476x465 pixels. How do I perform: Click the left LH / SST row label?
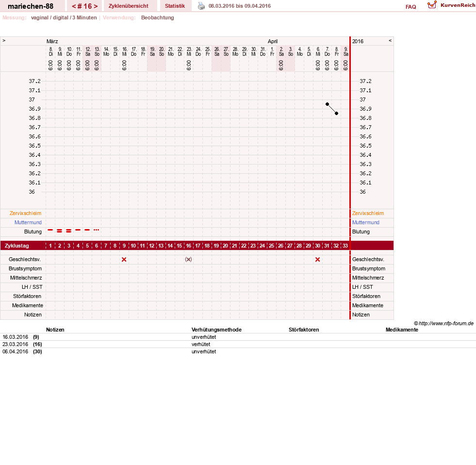[x=32, y=287]
